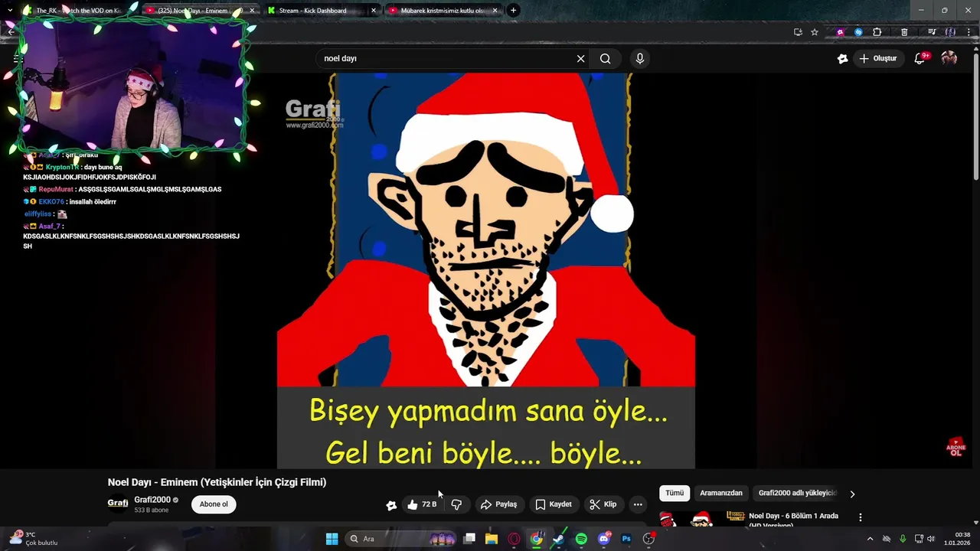Click chat username RepuMurat
Screen dimensions: 980x551
56,189
